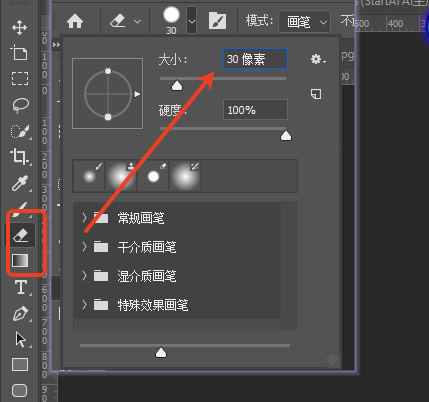Toggle the brush settings panel icon

point(217,21)
